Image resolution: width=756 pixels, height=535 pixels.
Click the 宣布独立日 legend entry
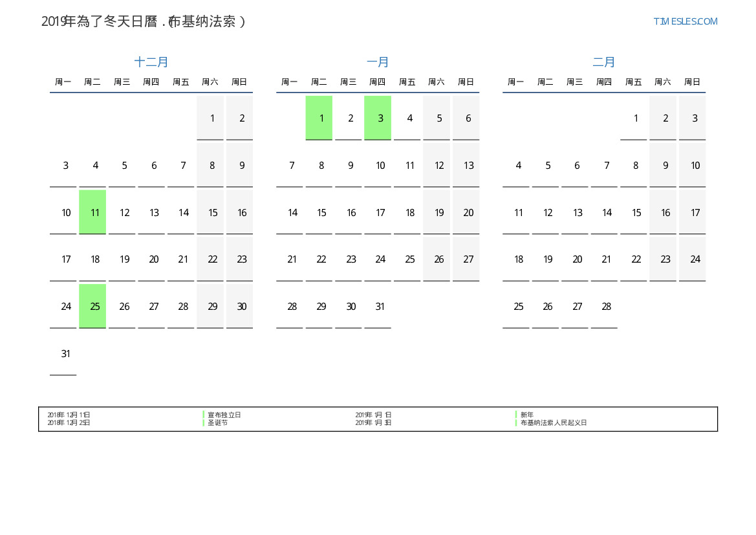224,415
